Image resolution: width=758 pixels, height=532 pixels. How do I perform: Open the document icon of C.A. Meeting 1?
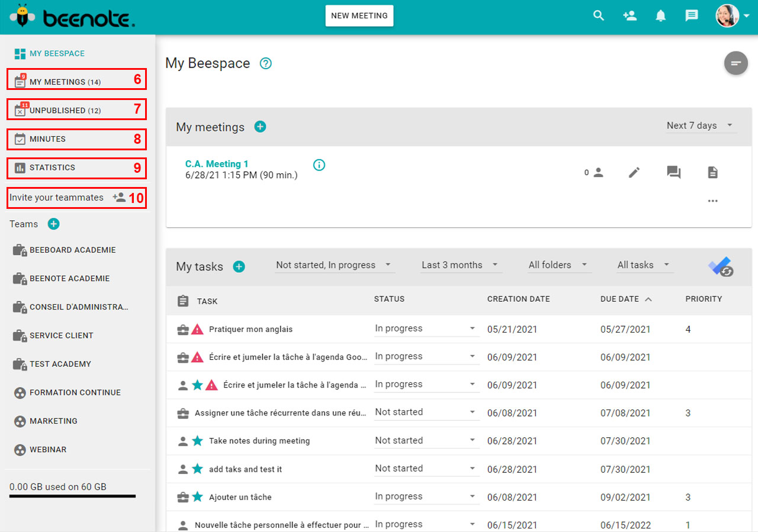(x=713, y=172)
